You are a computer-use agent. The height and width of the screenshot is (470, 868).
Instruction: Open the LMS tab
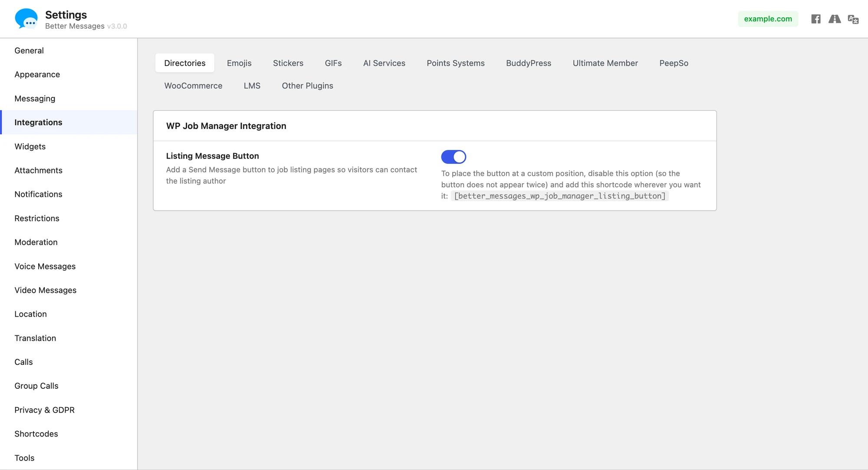pyautogui.click(x=252, y=86)
